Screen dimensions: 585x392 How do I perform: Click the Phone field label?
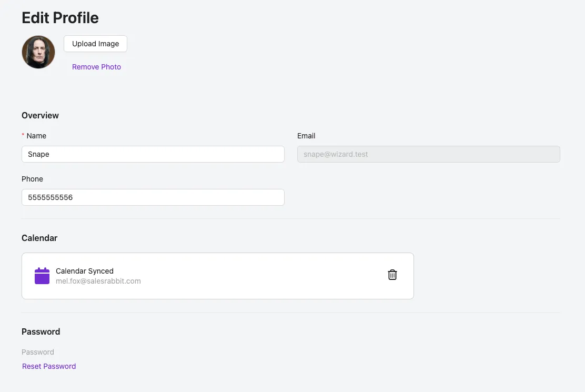click(32, 179)
